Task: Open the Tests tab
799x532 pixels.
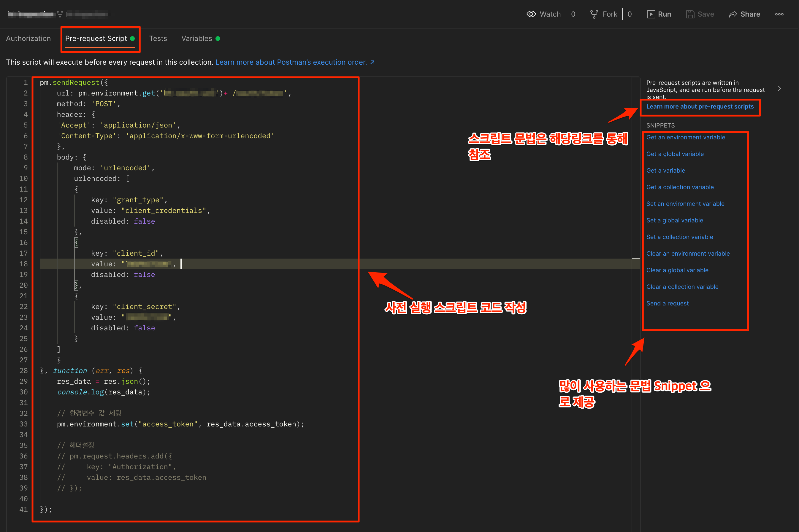Action: click(x=158, y=38)
